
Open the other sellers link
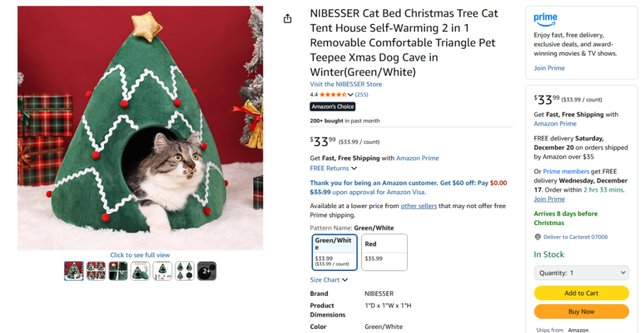417,206
